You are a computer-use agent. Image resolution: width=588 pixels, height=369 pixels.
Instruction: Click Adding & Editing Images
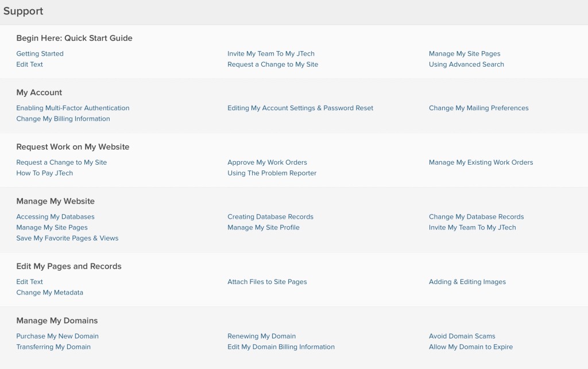pos(467,282)
